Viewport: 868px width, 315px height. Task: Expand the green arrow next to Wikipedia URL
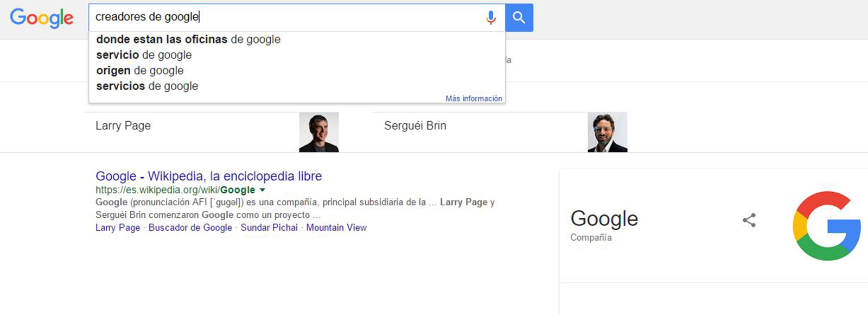[263, 190]
